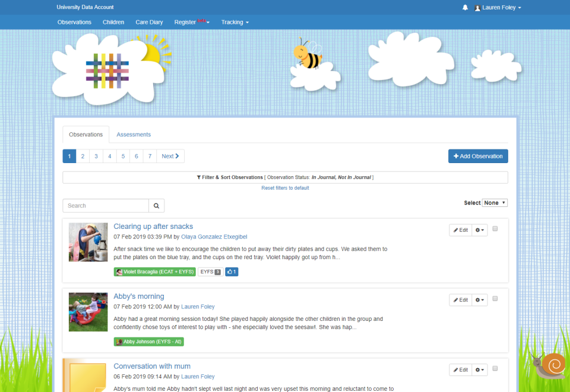
Task: Tick checkbox for Conversation with mum
Action: pyautogui.click(x=495, y=368)
